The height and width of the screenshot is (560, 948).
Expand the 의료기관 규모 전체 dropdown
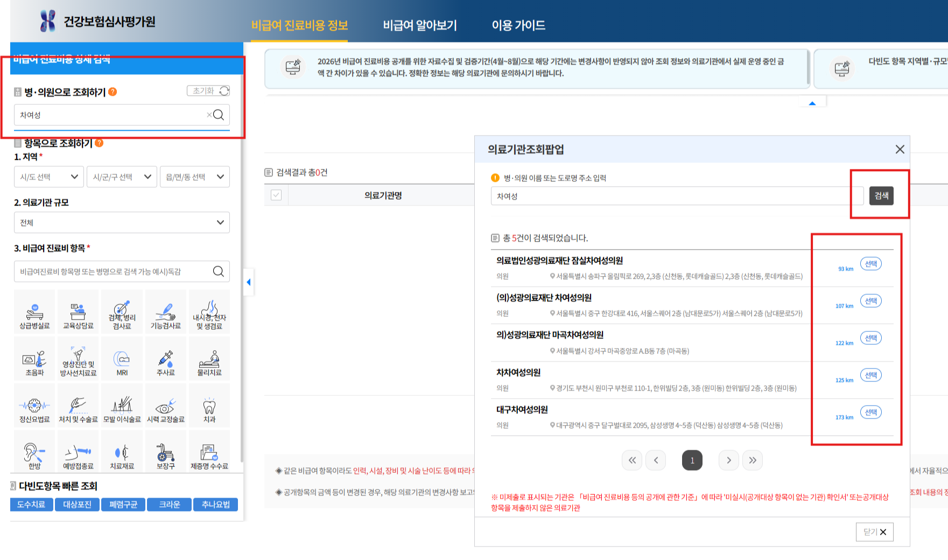(x=122, y=222)
